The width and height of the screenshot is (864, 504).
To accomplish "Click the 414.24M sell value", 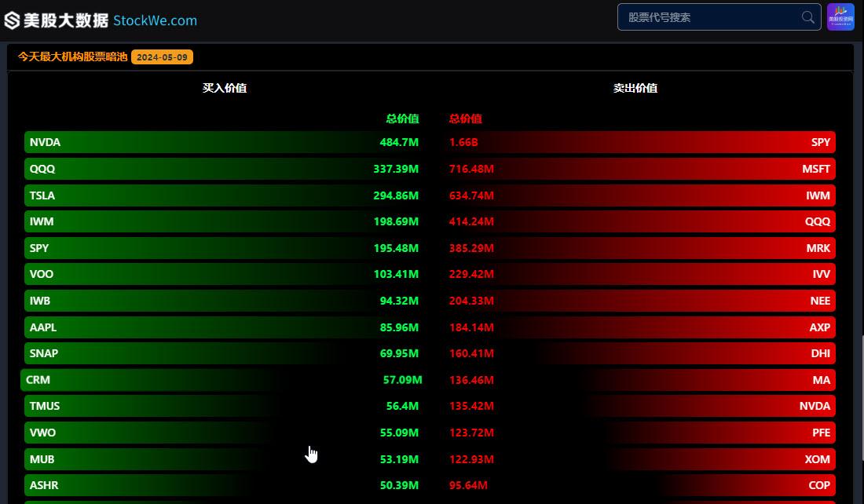I will point(472,221).
